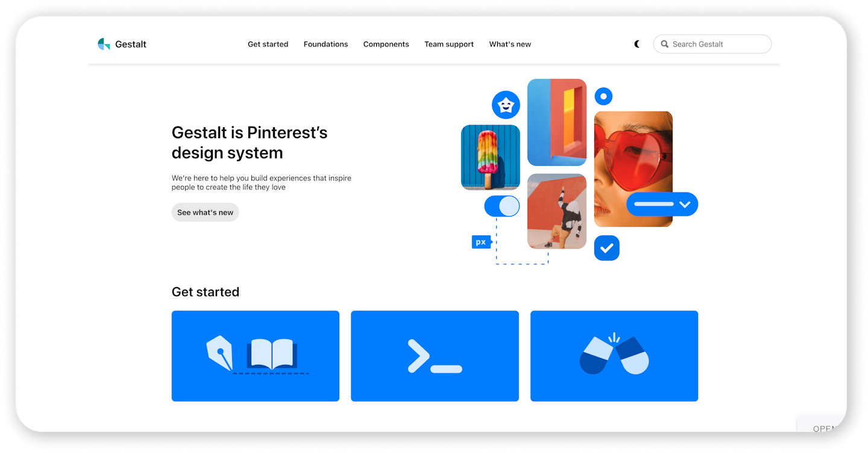Toggle the blue switch illustration

pos(502,206)
